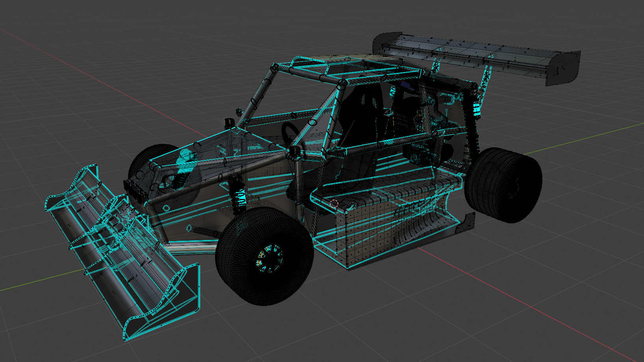Click the side pod body panel

[x=378, y=232]
